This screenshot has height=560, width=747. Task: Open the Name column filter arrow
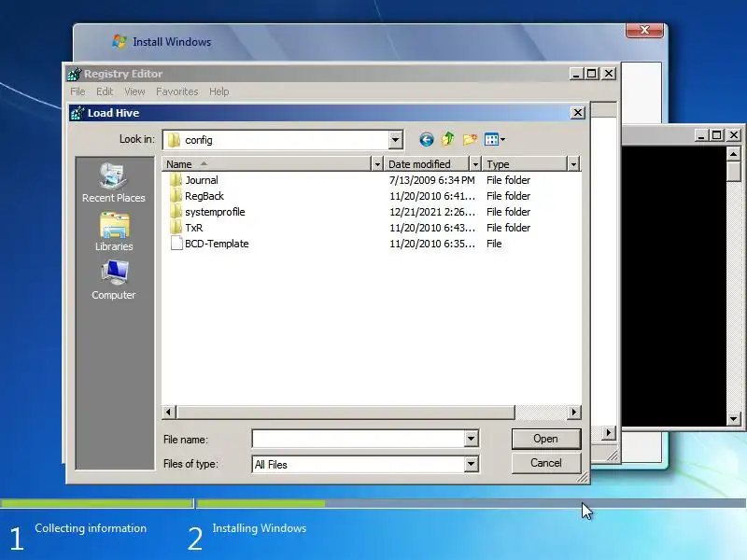point(377,164)
